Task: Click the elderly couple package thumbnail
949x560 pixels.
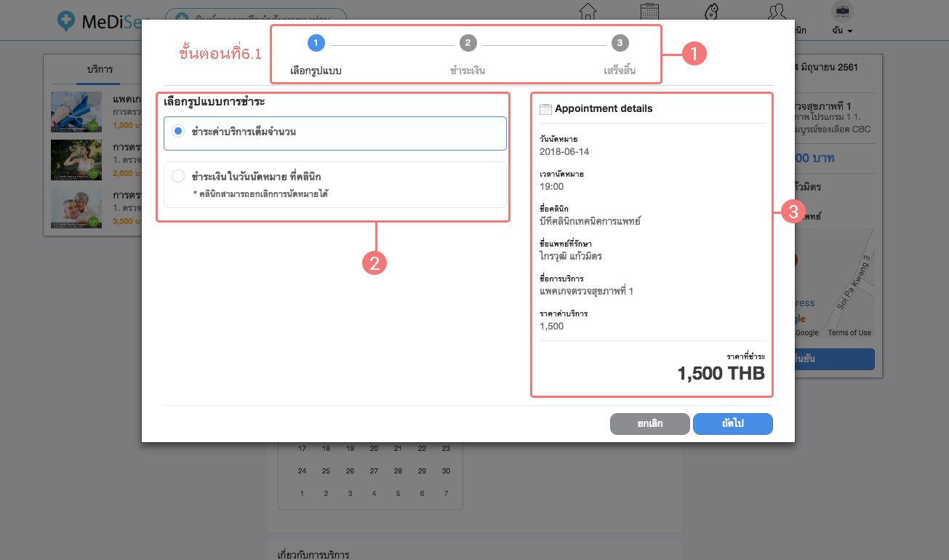Action: click(76, 209)
